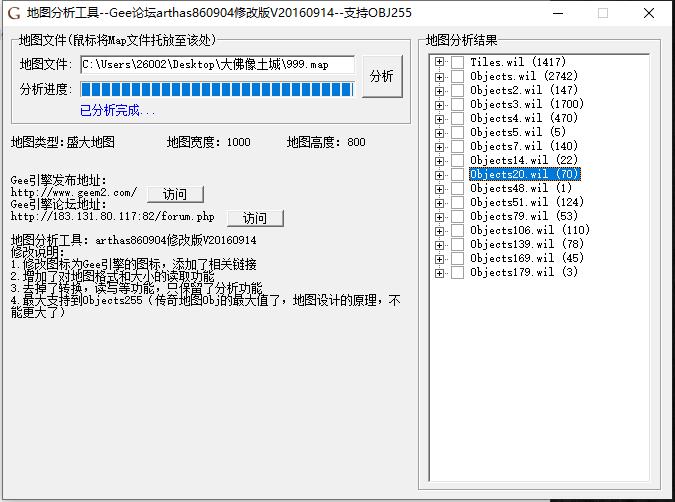Expand the Objects139.wil node

(439, 245)
